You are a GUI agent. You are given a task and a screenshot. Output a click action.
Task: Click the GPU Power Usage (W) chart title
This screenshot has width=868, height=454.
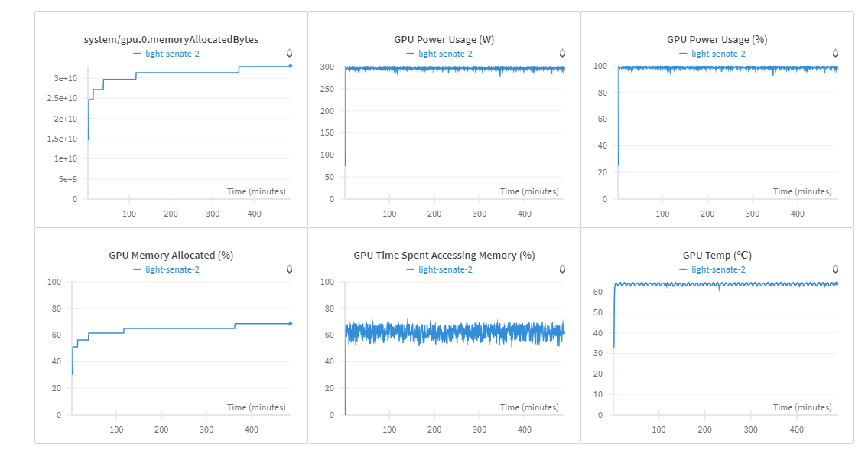pyautogui.click(x=444, y=39)
